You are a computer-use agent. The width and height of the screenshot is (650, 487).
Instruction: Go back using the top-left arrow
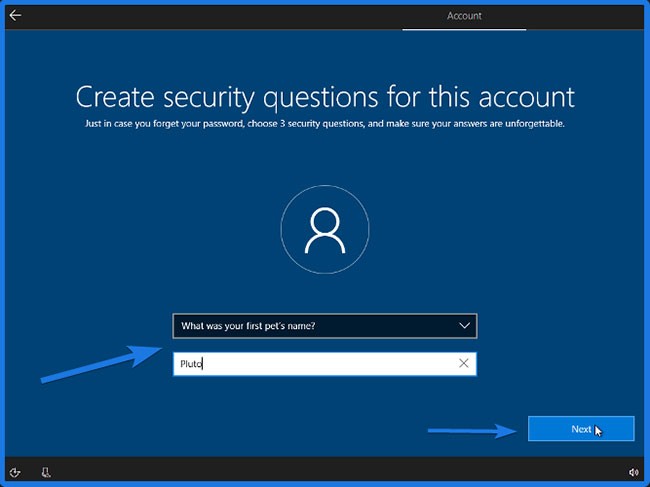point(16,15)
